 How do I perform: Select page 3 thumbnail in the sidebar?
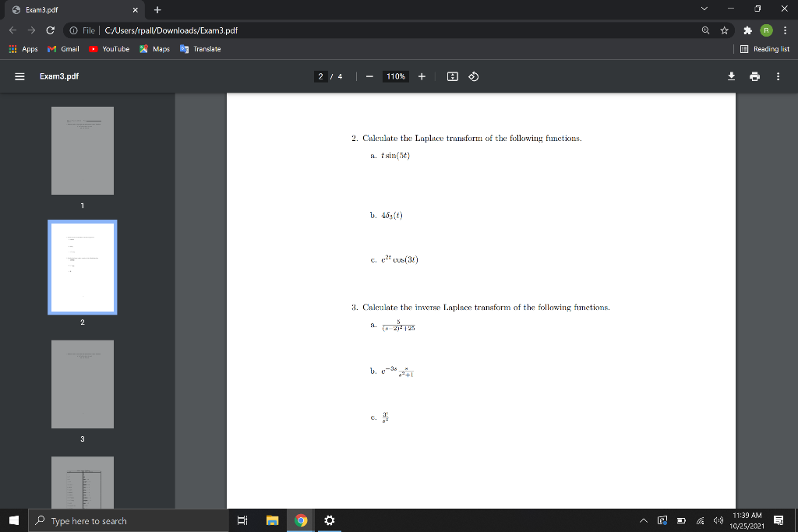[83, 384]
